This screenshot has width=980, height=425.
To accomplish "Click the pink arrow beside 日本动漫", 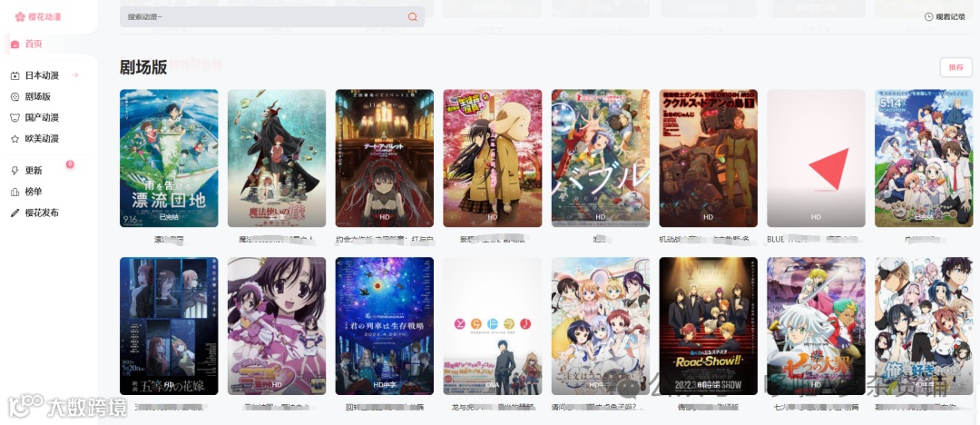I will (x=75, y=75).
